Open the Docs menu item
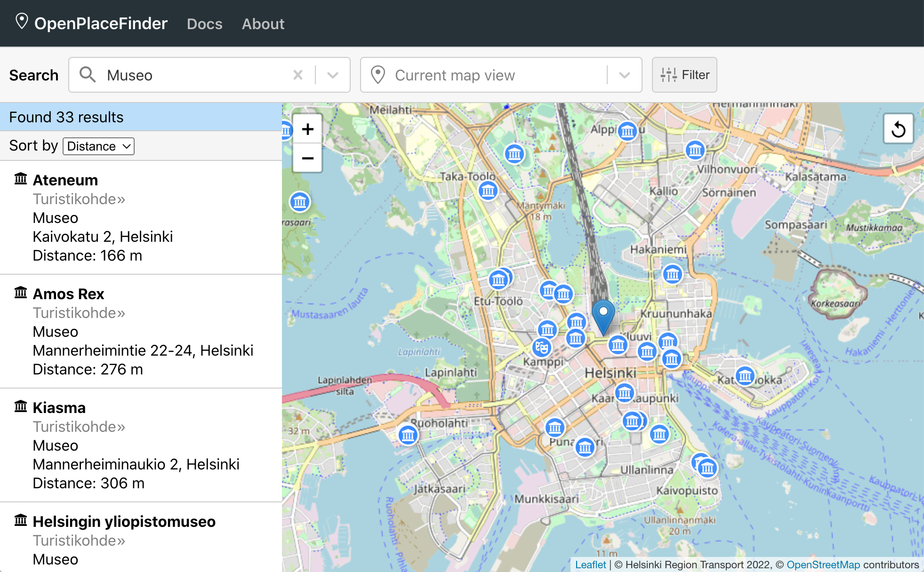The width and height of the screenshot is (924, 572). pos(204,24)
